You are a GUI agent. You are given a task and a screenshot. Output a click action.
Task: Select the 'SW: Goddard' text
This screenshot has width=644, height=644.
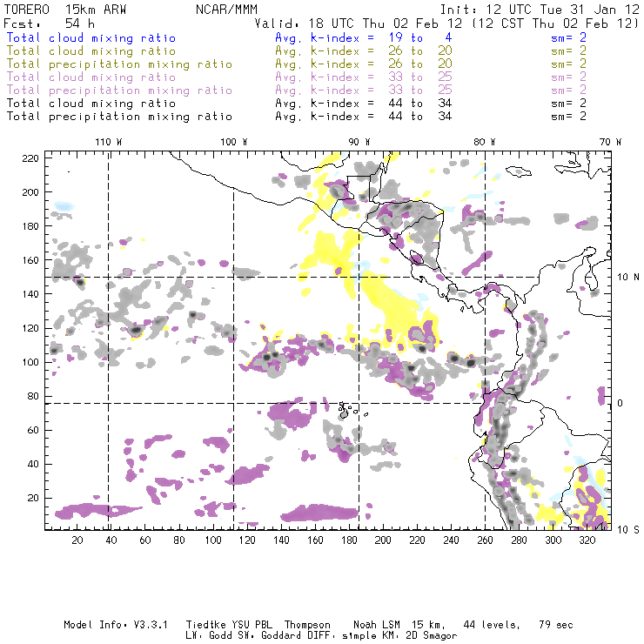coord(268,636)
